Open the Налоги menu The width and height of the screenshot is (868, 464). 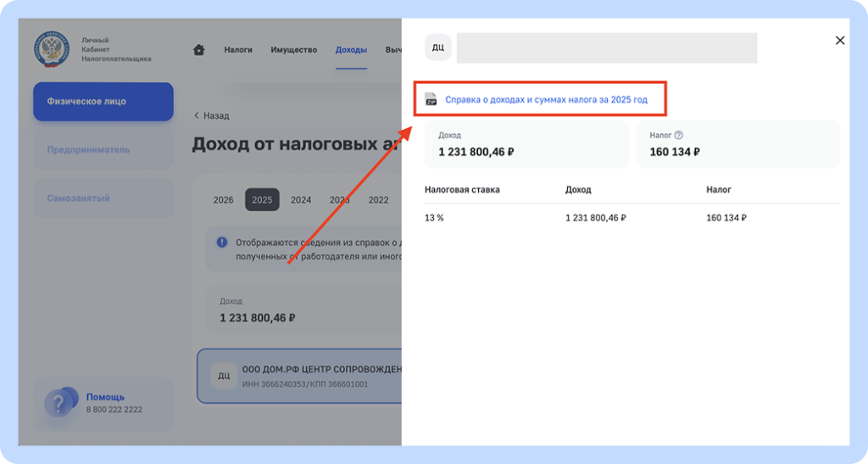click(x=238, y=50)
